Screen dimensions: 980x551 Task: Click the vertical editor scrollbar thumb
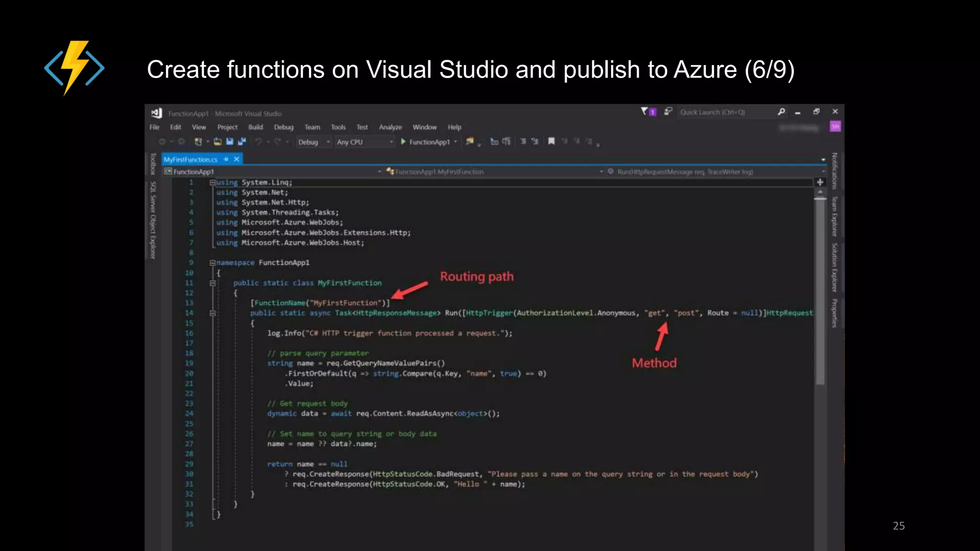(x=820, y=291)
